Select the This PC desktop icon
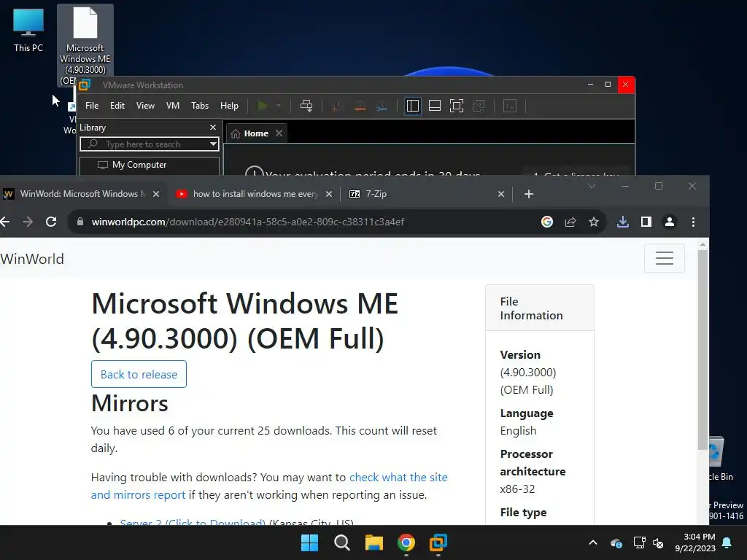Viewport: 747px width, 560px height. click(x=28, y=29)
